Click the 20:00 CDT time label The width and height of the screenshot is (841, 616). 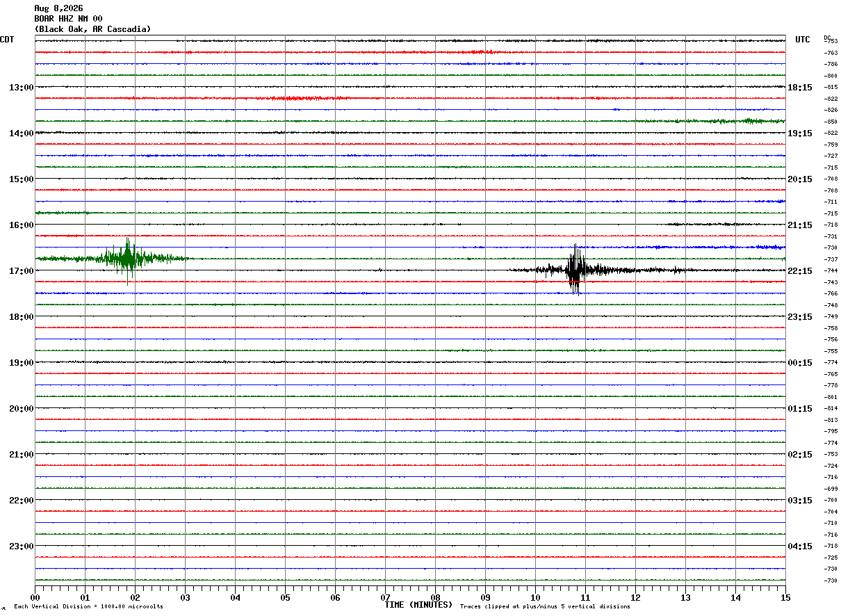[x=22, y=409]
